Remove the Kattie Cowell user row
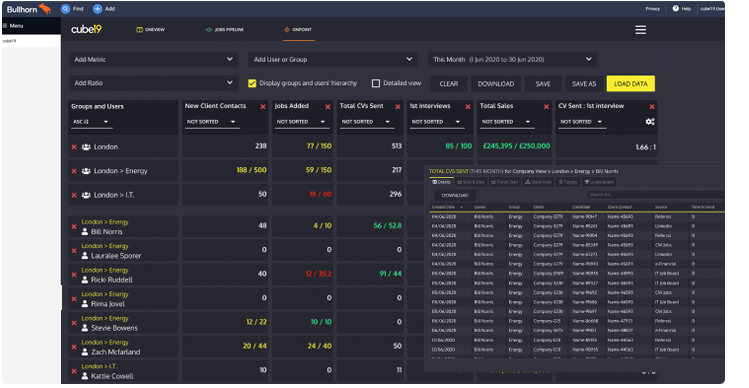 74,371
